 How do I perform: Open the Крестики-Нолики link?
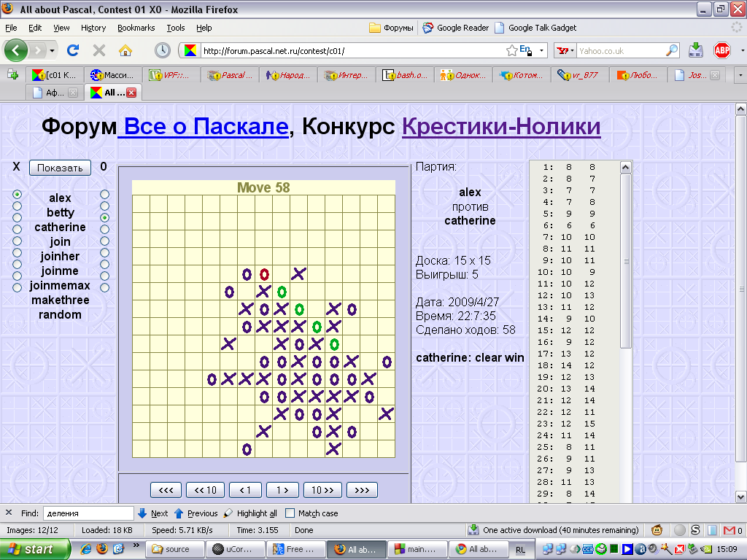[501, 126]
